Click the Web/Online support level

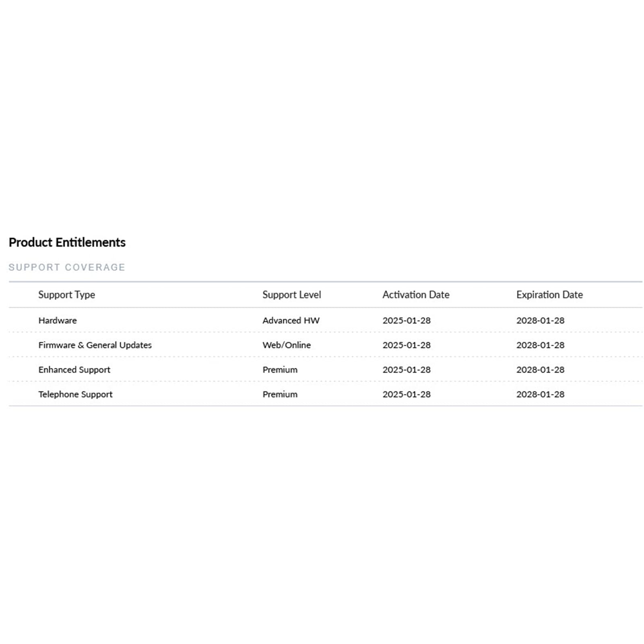coord(286,345)
